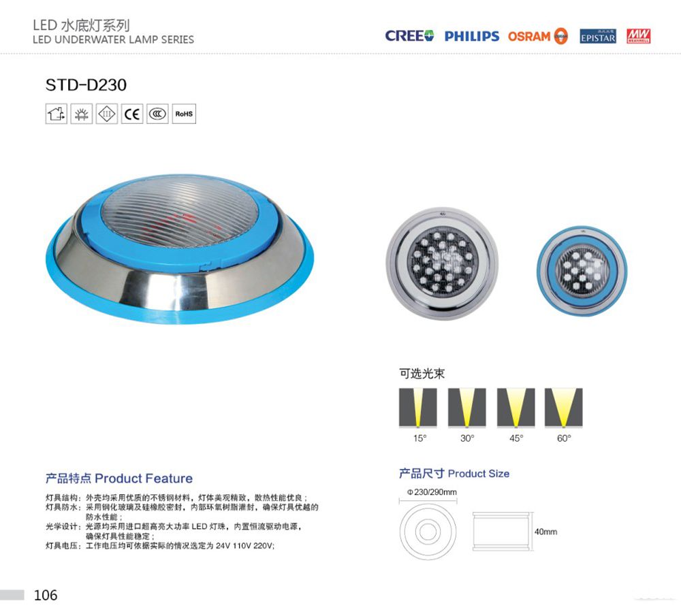
Task: Click the EPISTAR brand logo
Action: click(x=598, y=37)
